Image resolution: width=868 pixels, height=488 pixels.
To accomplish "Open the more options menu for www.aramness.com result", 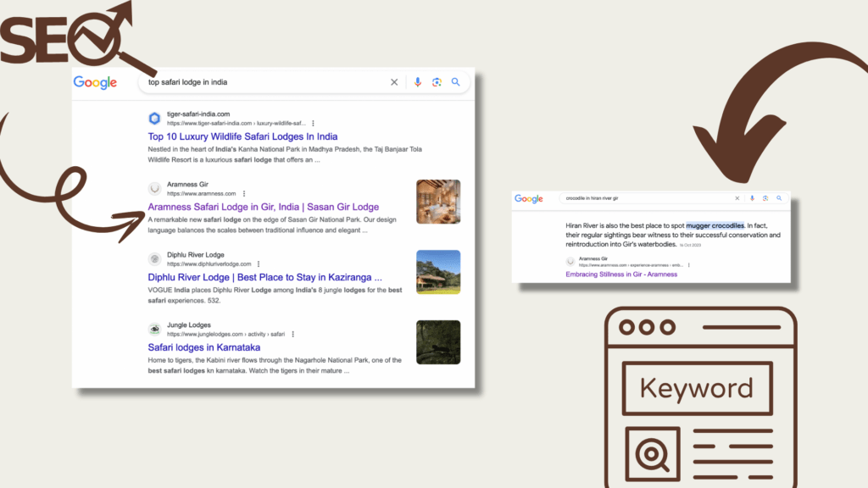I will [244, 194].
